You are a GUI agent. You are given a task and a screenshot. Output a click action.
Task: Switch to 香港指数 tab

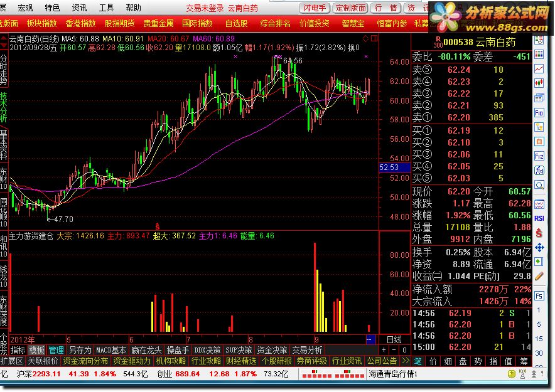81,24
